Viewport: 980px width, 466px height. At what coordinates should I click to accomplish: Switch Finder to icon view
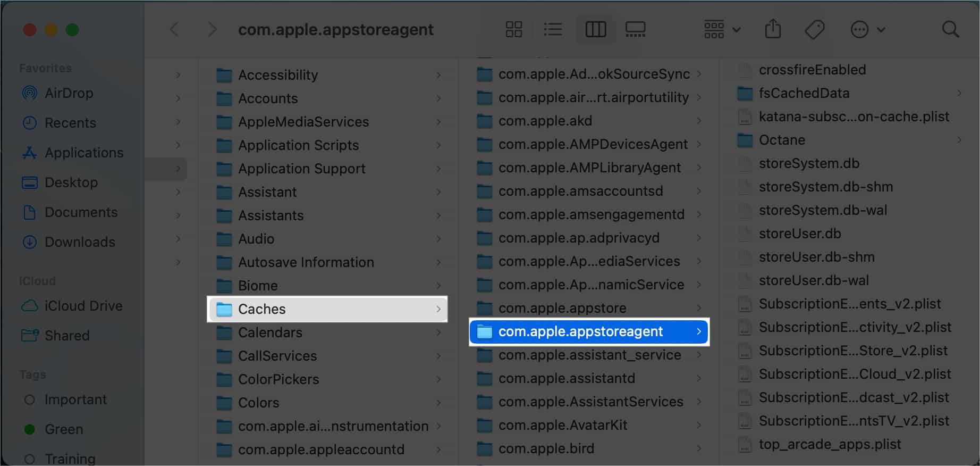[x=514, y=29]
